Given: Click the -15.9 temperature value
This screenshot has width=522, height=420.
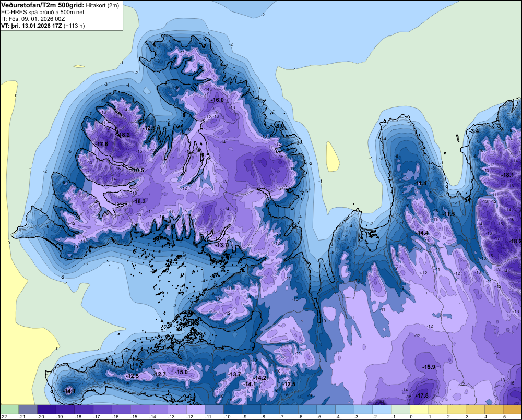Looking at the screenshot, I should (x=429, y=367).
